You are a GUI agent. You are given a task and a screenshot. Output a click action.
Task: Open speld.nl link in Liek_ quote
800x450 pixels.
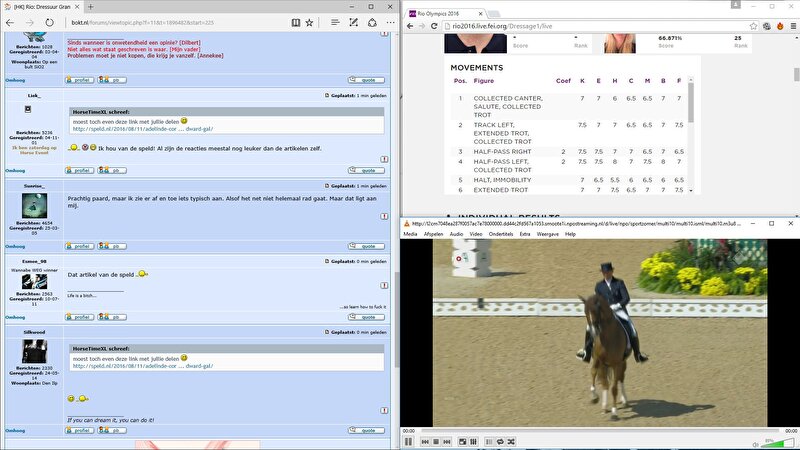(x=143, y=129)
